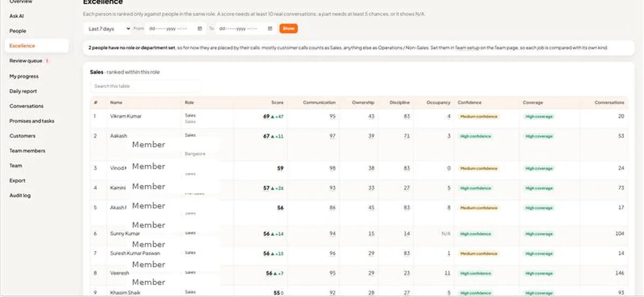This screenshot has height=297, width=644.
Task: Go to Team members in the sidebar
Action: tap(27, 151)
